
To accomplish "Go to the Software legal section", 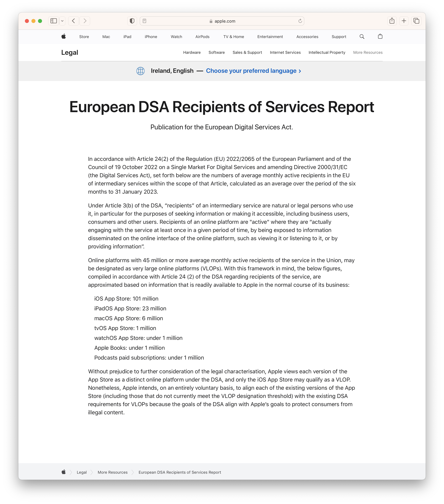I will tap(217, 52).
